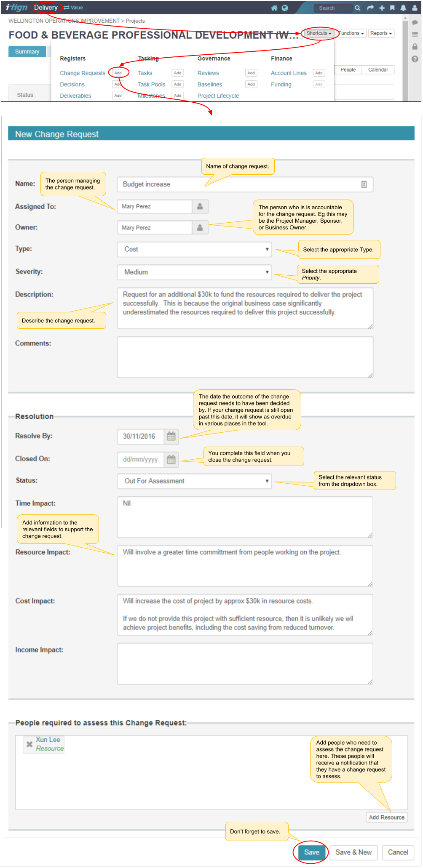423x868 pixels.
Task: Open the Tasks link
Action: coord(145,73)
